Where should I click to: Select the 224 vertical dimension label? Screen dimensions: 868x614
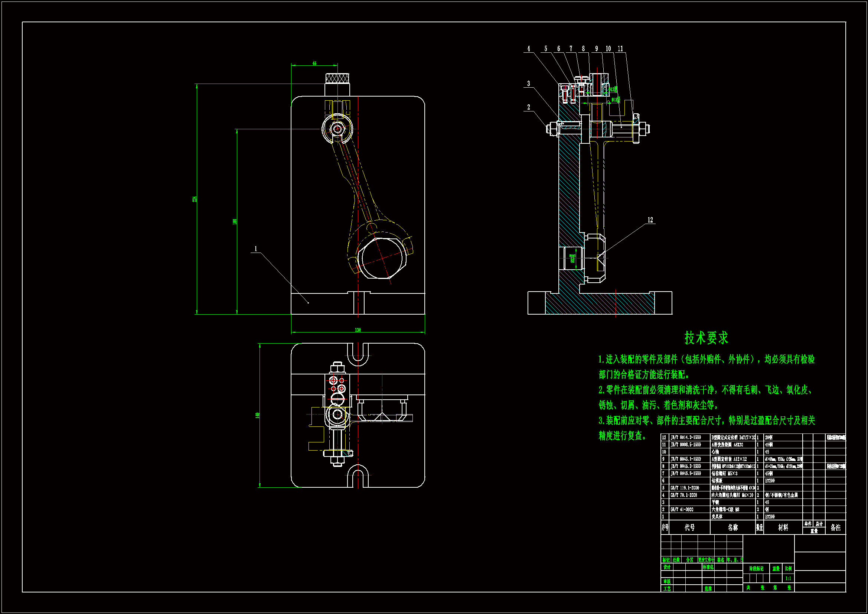(195, 199)
